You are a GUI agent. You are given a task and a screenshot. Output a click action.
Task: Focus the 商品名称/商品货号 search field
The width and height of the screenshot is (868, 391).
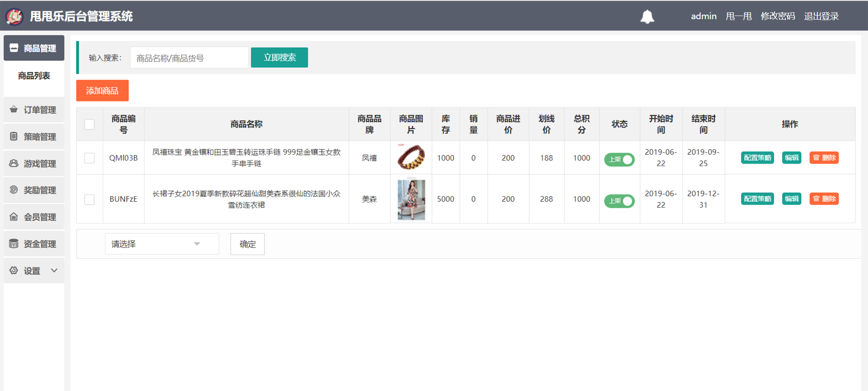(189, 58)
